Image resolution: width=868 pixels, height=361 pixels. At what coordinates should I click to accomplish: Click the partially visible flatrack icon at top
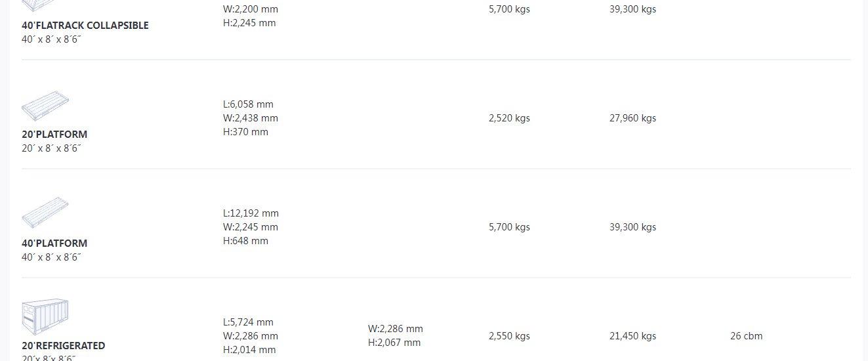(39, 6)
